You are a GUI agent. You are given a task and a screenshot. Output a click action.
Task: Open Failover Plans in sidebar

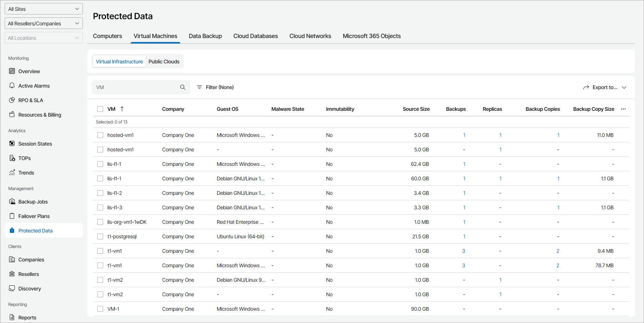pos(34,216)
